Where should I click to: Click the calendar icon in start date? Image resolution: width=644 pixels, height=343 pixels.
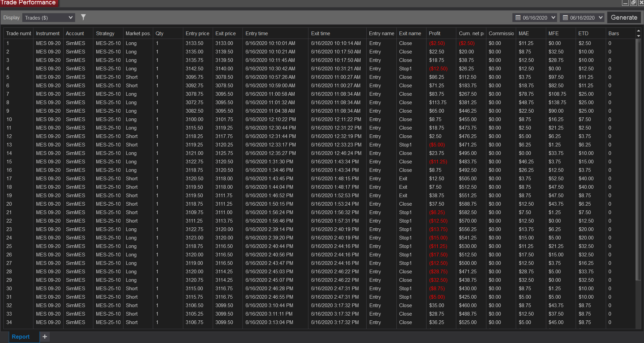click(x=518, y=18)
